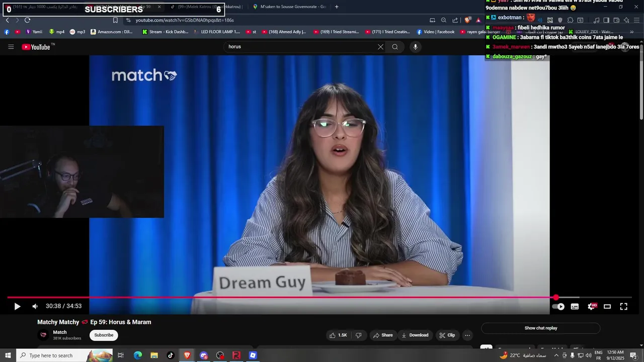Switch to theater mode
This screenshot has height=362, width=644.
[607, 306]
